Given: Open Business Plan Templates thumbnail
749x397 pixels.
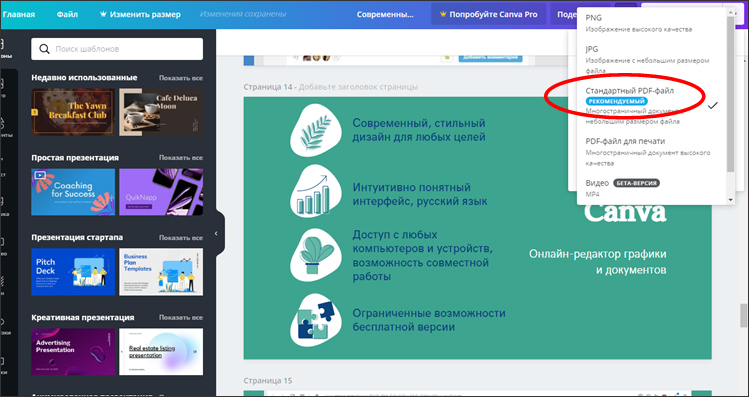Looking at the screenshot, I should click(x=161, y=271).
